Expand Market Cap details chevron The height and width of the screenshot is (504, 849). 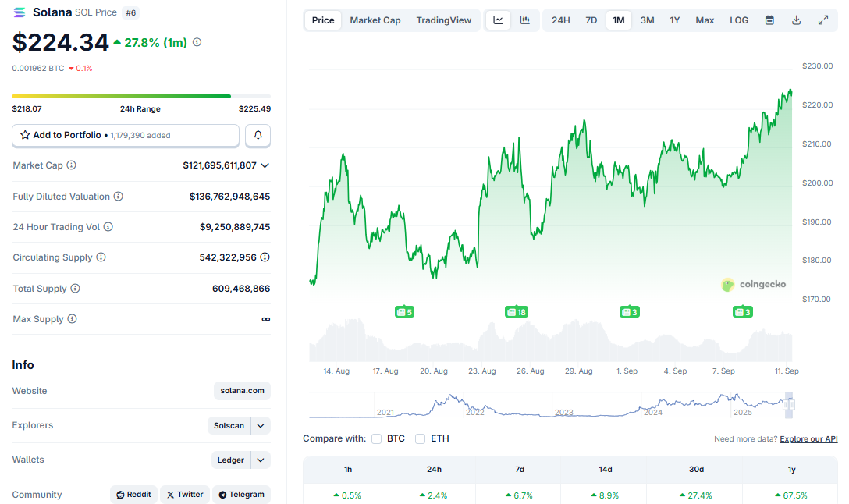click(x=265, y=165)
